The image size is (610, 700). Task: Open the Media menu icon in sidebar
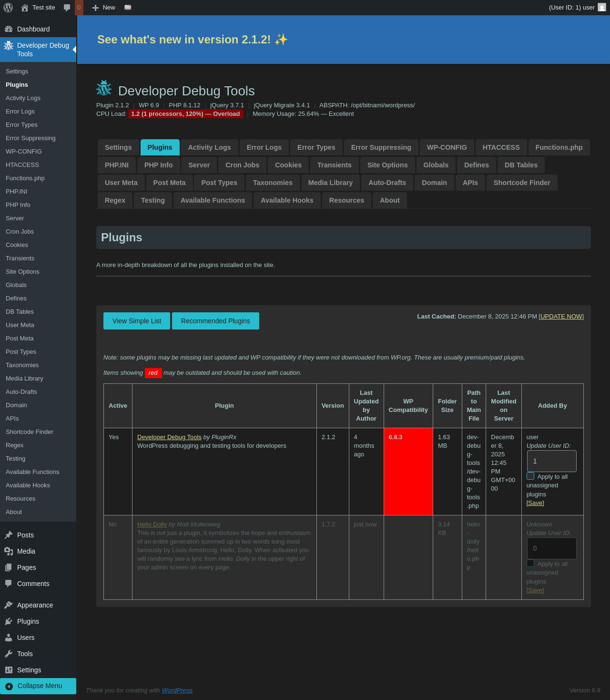coord(9,551)
